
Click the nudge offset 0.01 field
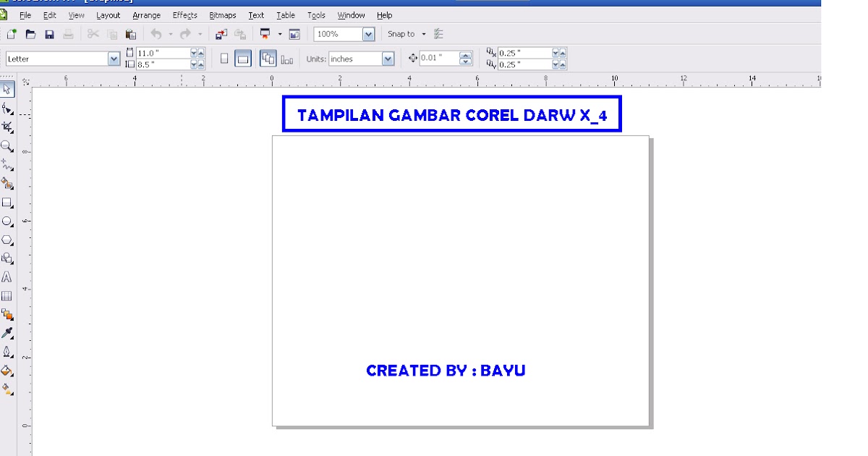(x=439, y=59)
